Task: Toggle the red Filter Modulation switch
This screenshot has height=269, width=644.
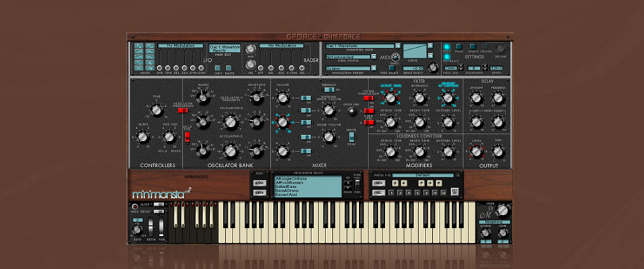Action: point(369,98)
